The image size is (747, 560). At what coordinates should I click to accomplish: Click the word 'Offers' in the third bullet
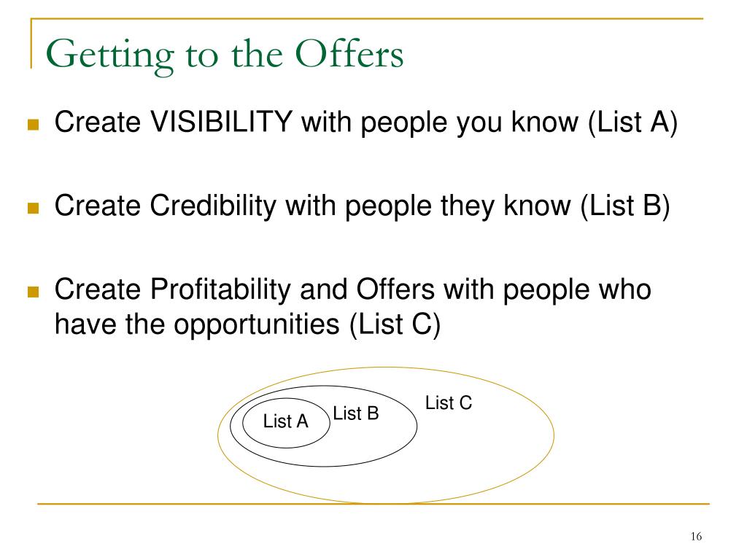pyautogui.click(x=395, y=289)
